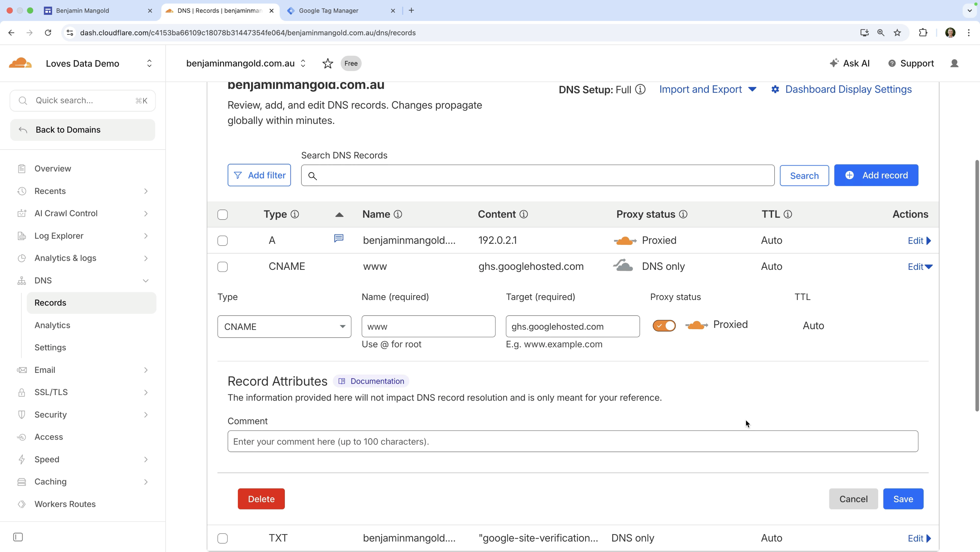
Task: Open Record Attributes Documentation link
Action: [x=371, y=381]
